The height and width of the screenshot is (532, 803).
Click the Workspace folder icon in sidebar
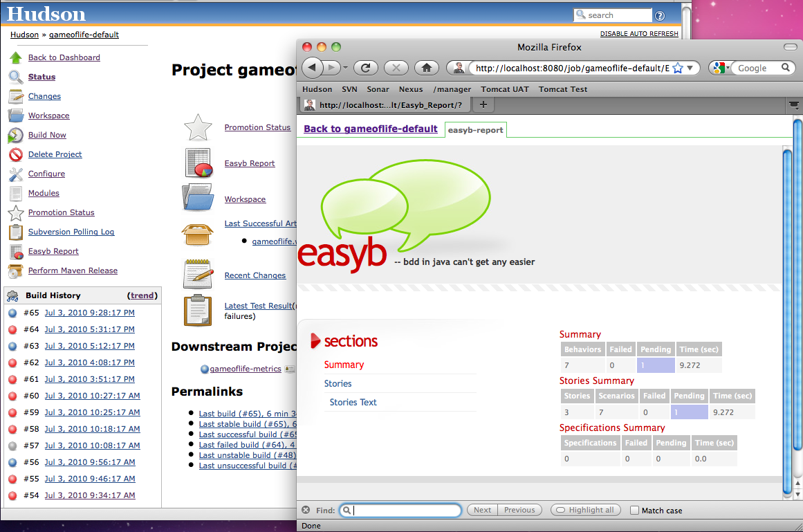click(16, 116)
